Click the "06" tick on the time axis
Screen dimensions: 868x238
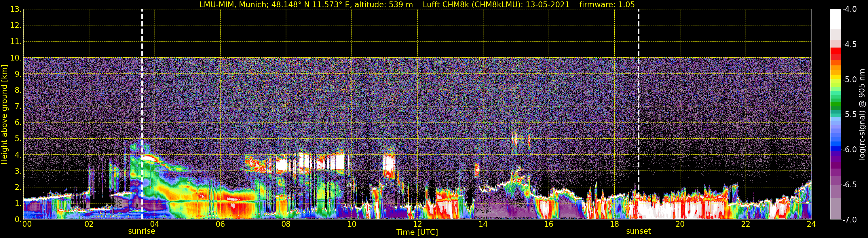pos(220,224)
